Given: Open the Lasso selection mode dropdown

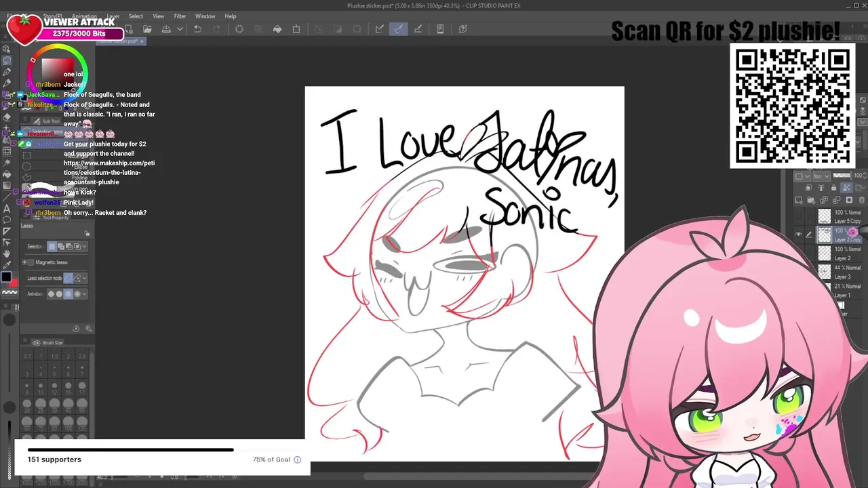Looking at the screenshot, I should pos(84,278).
